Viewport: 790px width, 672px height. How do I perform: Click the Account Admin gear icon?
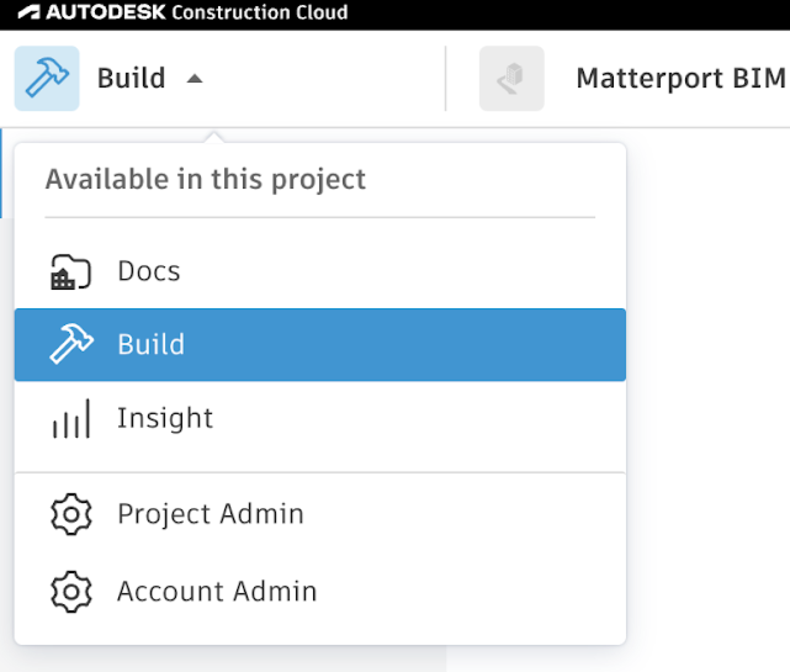pos(71,591)
